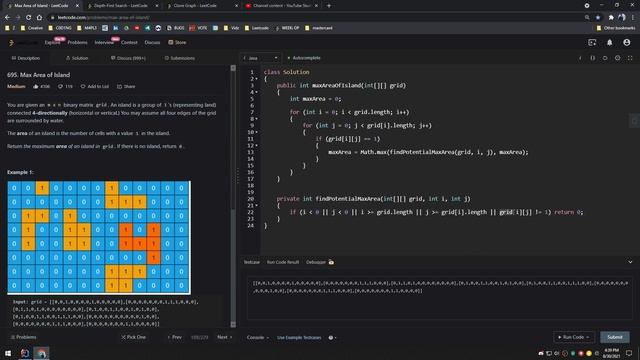The height and width of the screenshot is (360, 640).
Task: Reload the browser page
Action: [28, 18]
